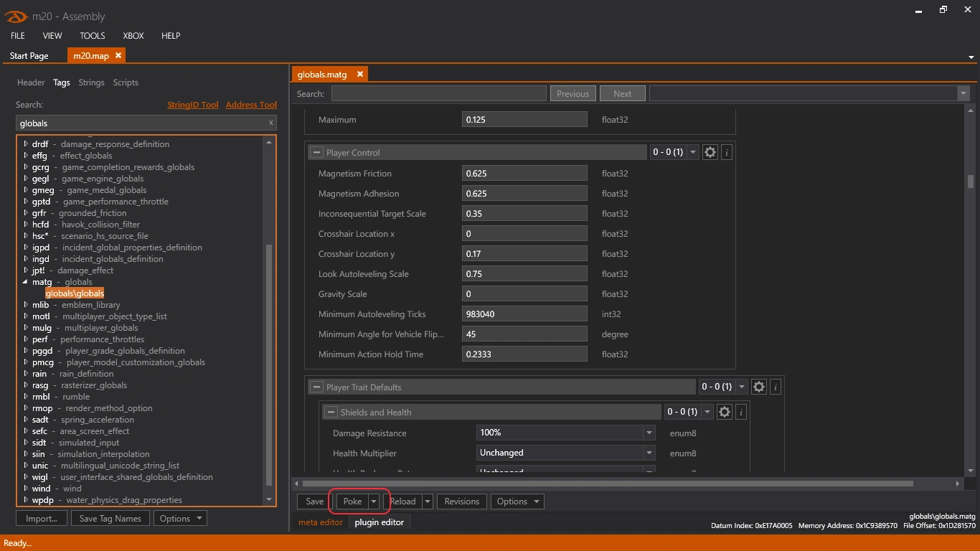This screenshot has width=980, height=551.
Task: Switch to the plugin editor tab
Action: pyautogui.click(x=380, y=523)
